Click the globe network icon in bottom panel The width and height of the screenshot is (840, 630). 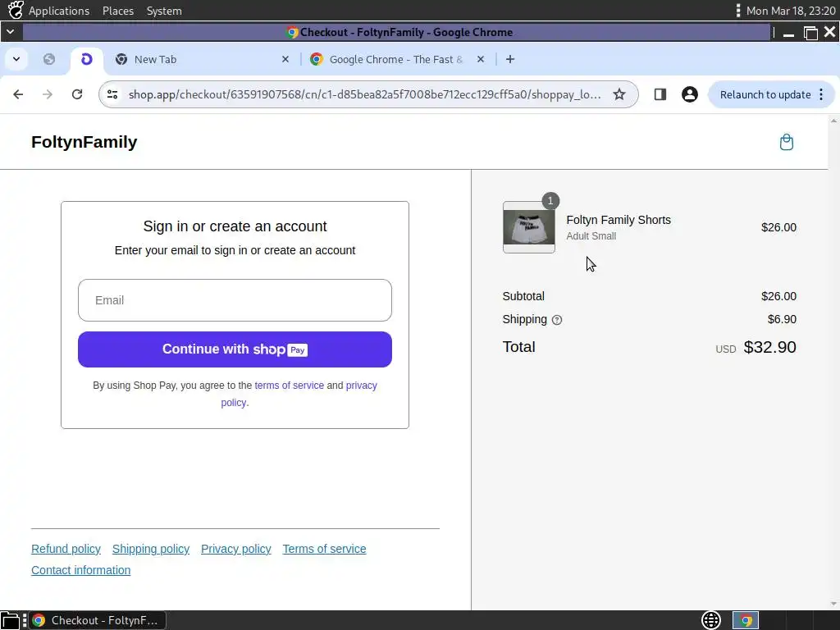click(711, 620)
